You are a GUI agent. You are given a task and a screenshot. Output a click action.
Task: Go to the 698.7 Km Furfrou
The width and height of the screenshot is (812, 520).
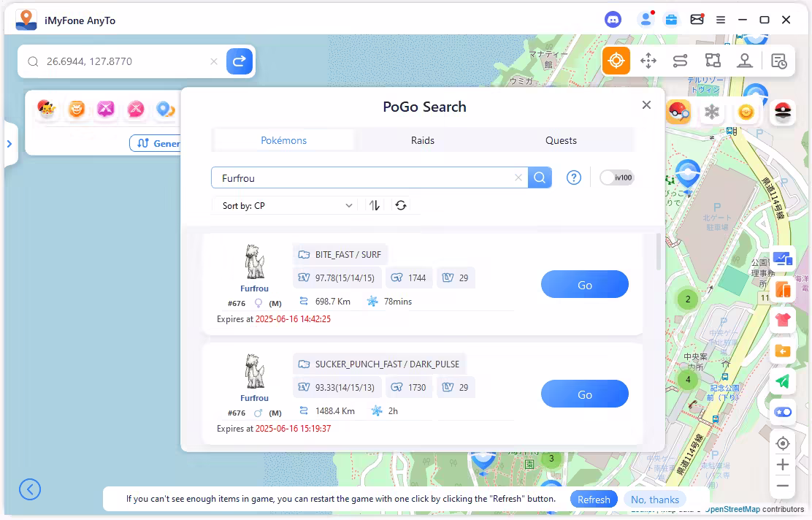[x=585, y=284]
